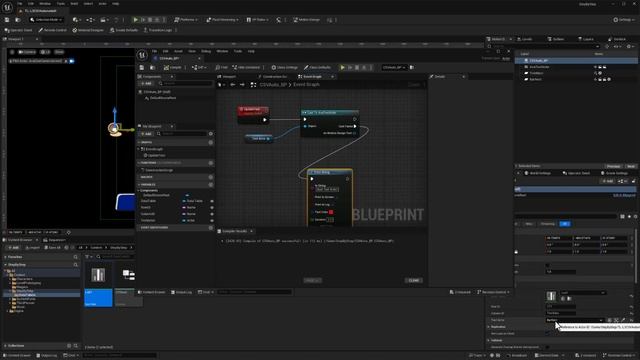640x360 pixels.
Task: Open Operator Panel from the secondary toolbar
Action: (18, 30)
